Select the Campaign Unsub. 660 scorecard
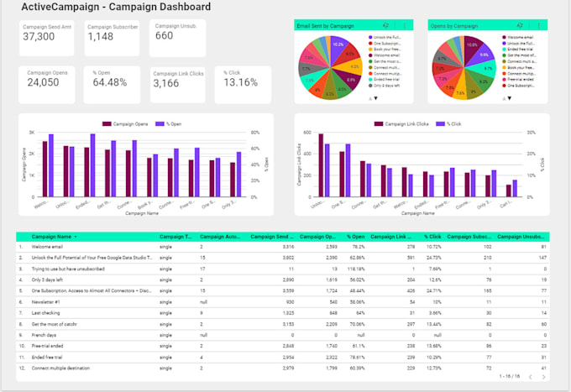571x392 pixels. 178,39
